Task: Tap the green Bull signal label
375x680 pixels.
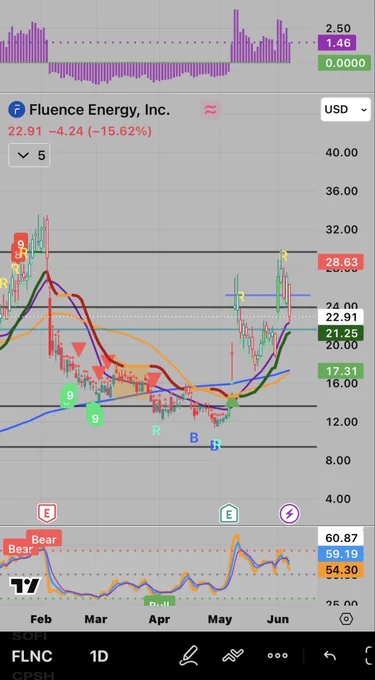Action: pos(159,602)
